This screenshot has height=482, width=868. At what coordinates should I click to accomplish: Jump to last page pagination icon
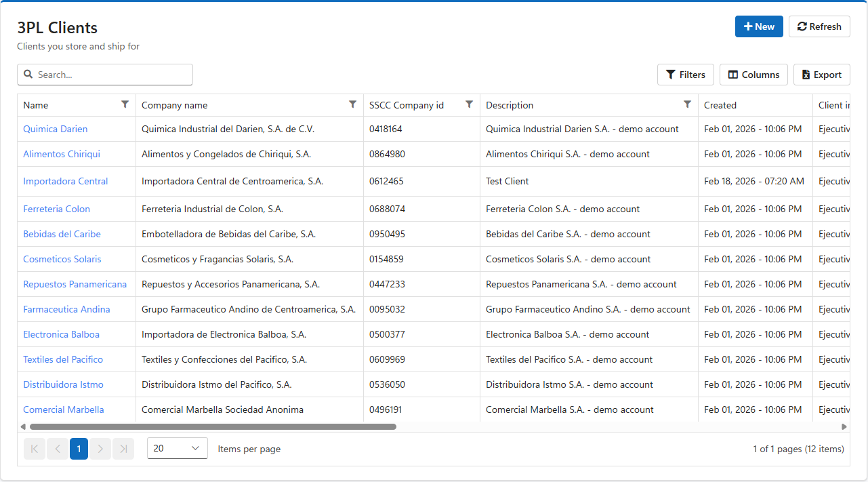pos(123,449)
